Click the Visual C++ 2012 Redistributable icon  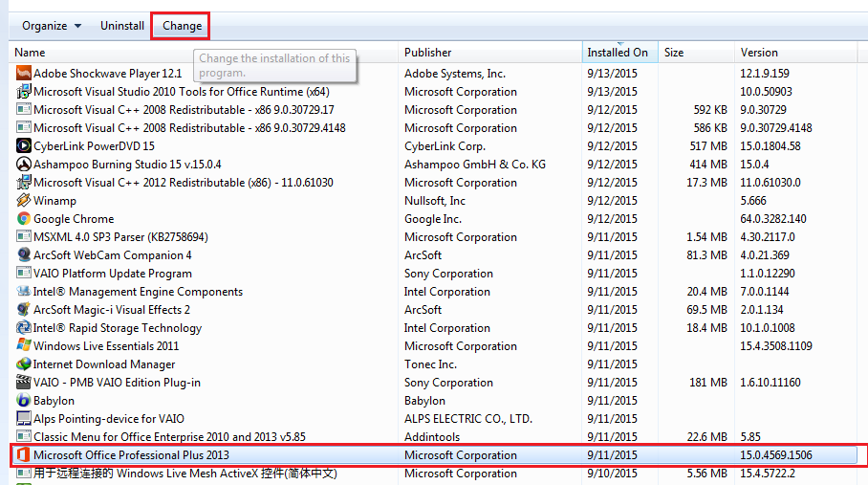(23, 182)
